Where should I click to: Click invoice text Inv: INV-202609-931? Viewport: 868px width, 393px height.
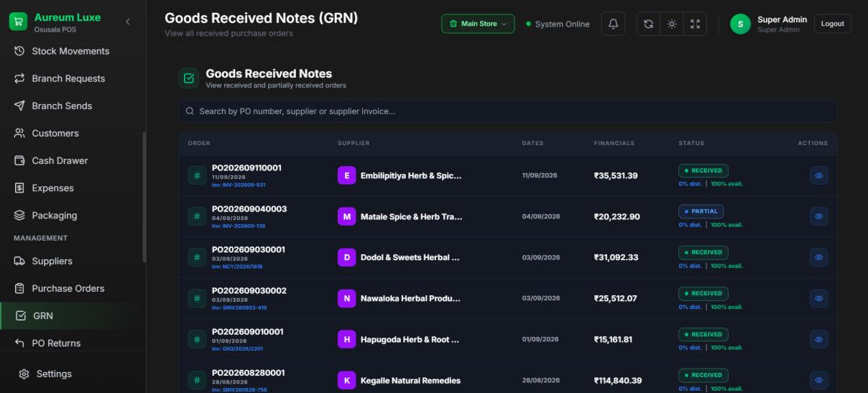tap(239, 185)
